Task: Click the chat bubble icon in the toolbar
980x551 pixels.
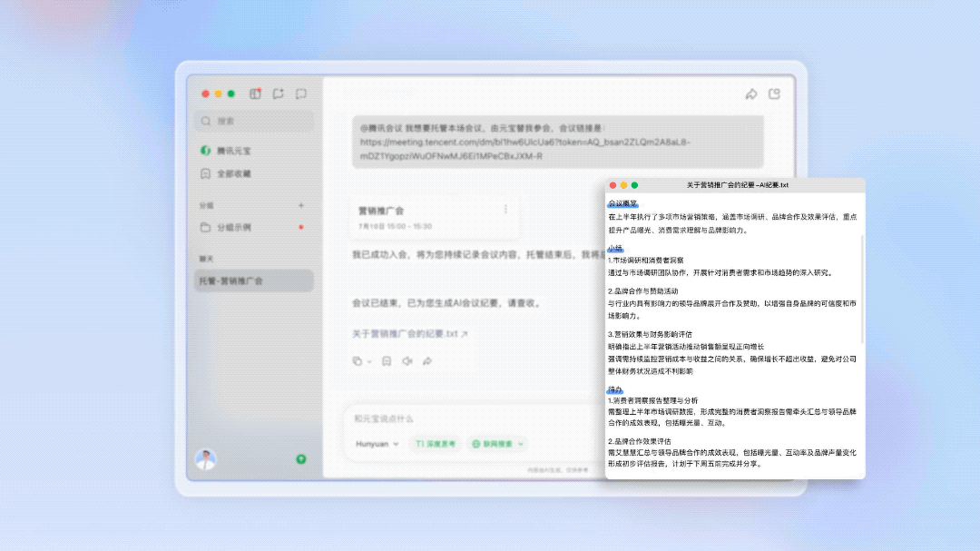Action: click(x=302, y=93)
